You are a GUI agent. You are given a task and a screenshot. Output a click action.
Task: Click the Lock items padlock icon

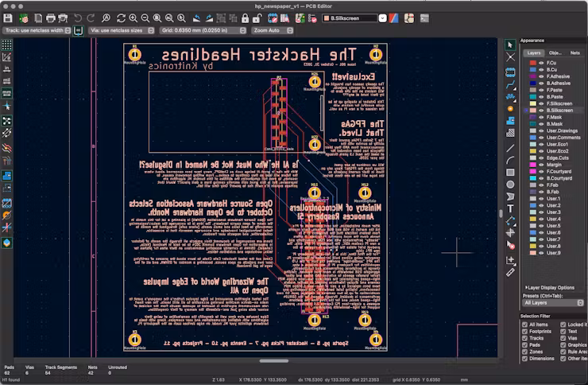point(245,18)
